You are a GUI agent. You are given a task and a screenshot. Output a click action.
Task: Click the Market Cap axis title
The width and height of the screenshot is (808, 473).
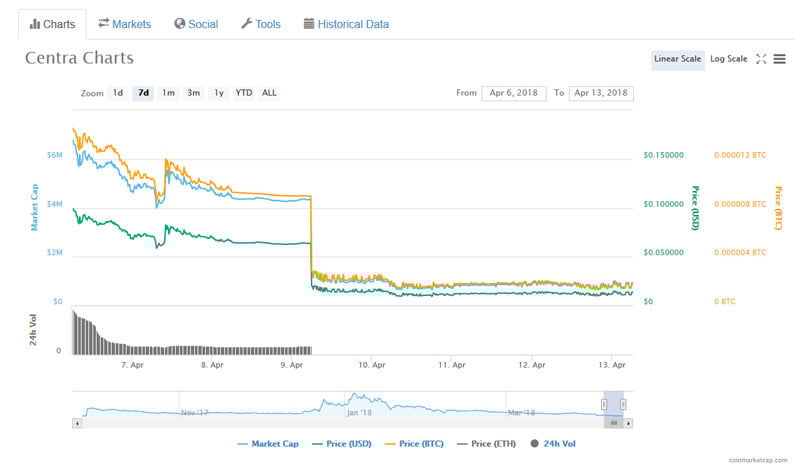[x=35, y=208]
